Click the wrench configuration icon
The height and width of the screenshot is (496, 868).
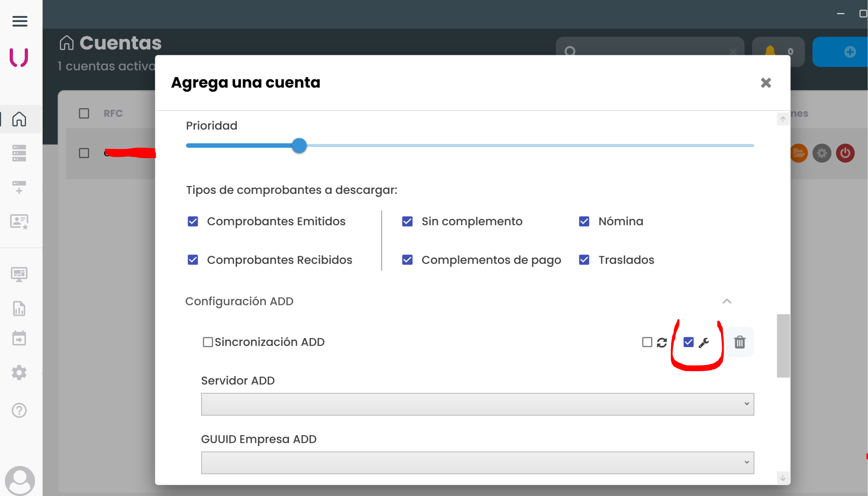pyautogui.click(x=704, y=342)
